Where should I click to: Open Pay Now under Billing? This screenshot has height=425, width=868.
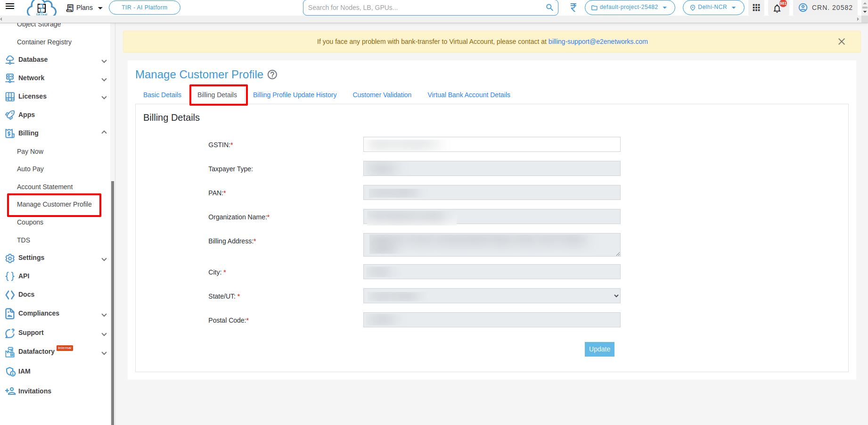click(30, 151)
